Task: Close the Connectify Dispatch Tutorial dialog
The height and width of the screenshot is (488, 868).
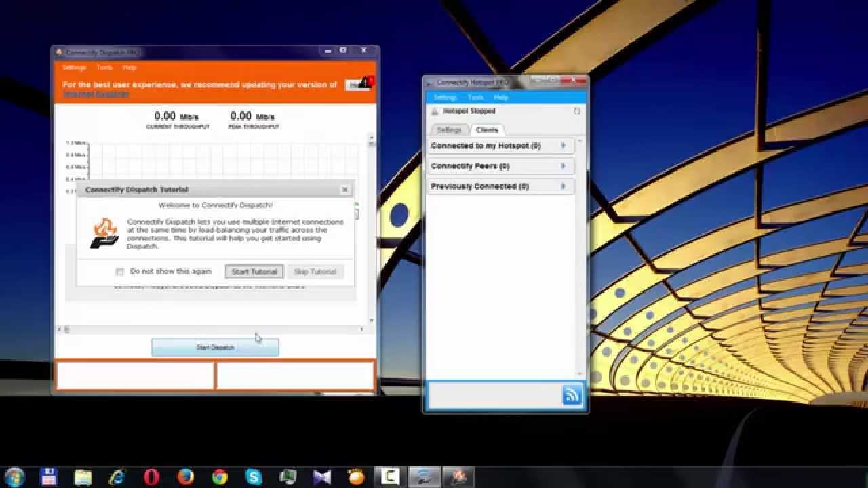Action: pyautogui.click(x=344, y=190)
